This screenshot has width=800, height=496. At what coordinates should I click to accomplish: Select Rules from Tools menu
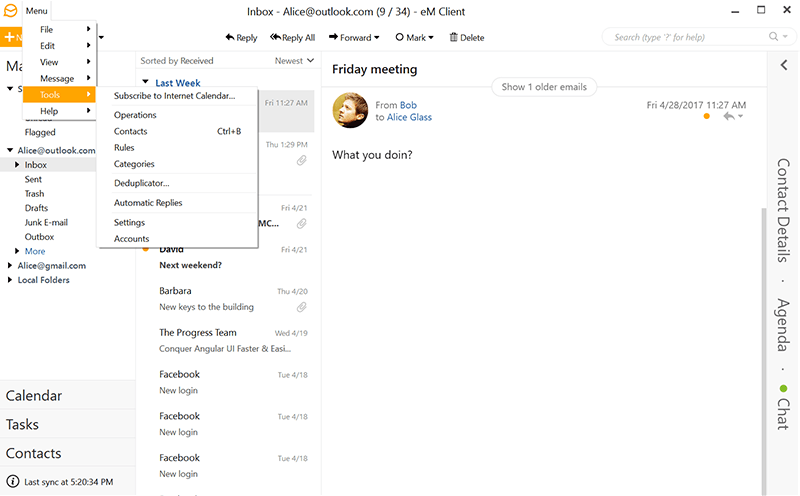click(x=178, y=147)
